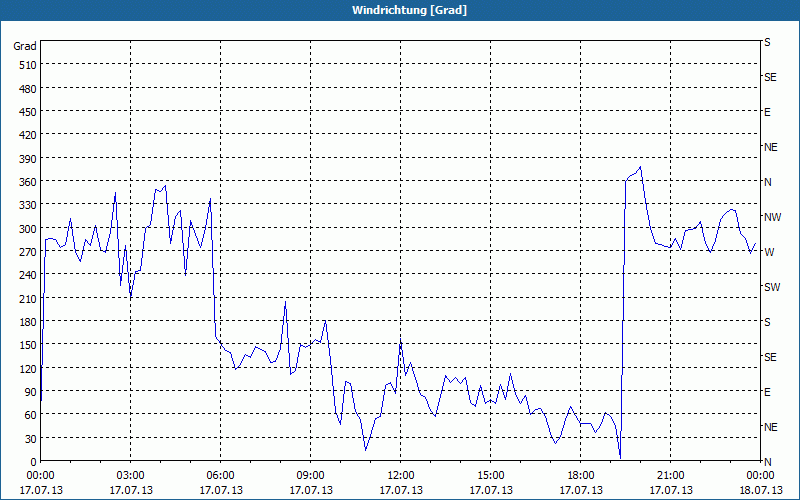Select the 180 y-axis value
This screenshot has width=800, height=500.
click(x=28, y=322)
